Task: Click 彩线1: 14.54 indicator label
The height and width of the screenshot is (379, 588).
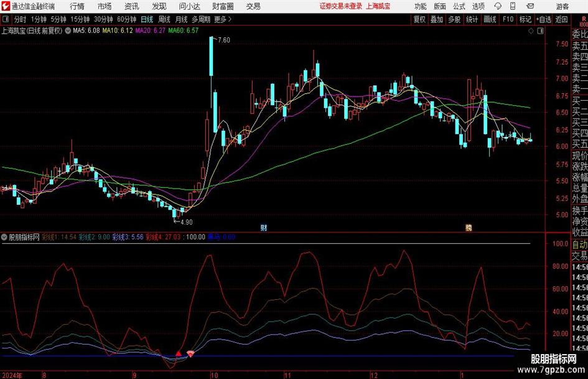Action: [x=59, y=237]
